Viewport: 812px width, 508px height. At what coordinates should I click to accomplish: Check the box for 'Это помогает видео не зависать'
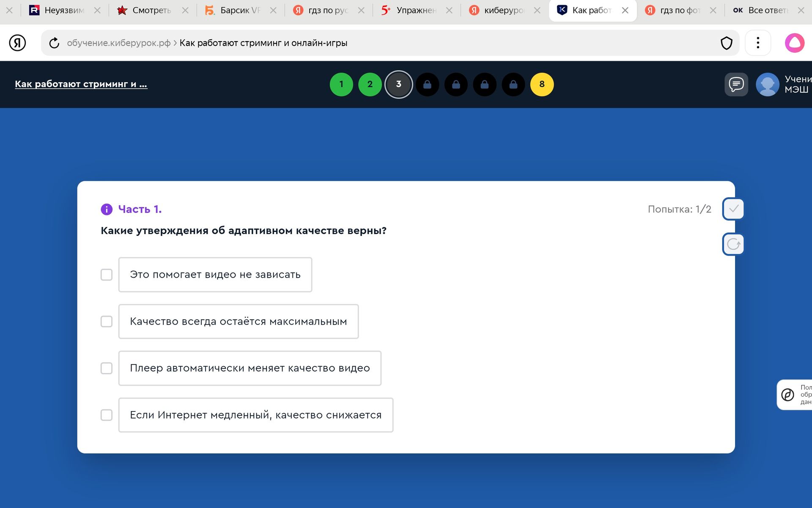pyautogui.click(x=107, y=275)
